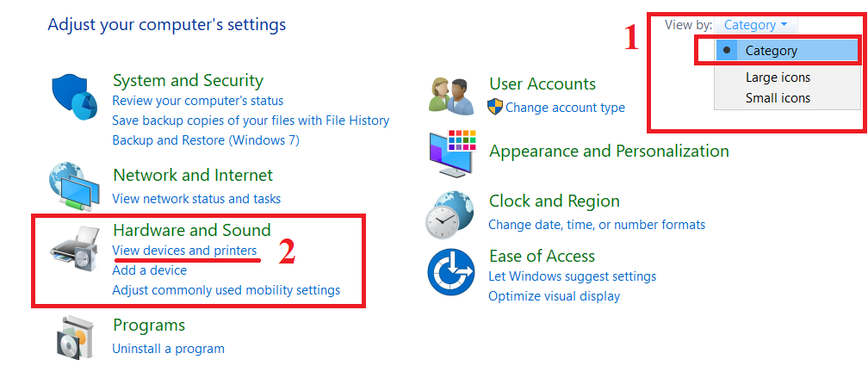Open View devices and printers
868x372 pixels.
click(x=184, y=251)
